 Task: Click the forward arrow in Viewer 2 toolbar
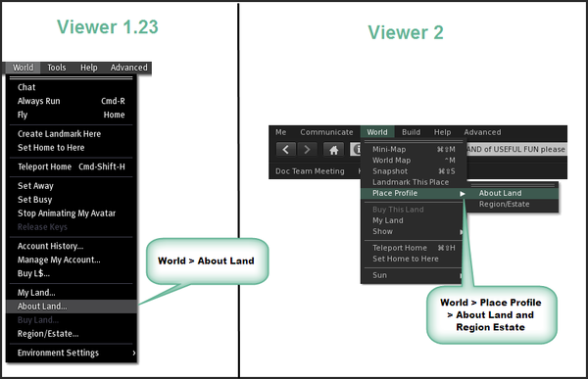[x=307, y=149]
